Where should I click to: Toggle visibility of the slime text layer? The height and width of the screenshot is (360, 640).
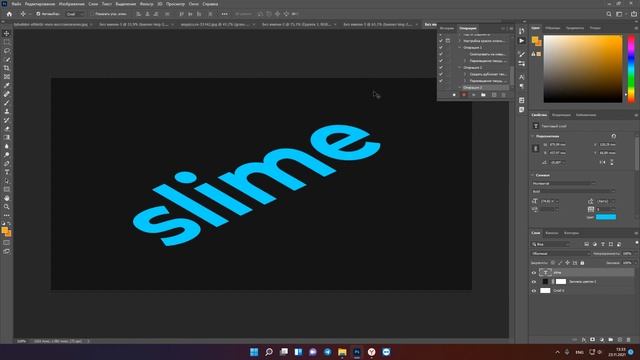pos(534,272)
